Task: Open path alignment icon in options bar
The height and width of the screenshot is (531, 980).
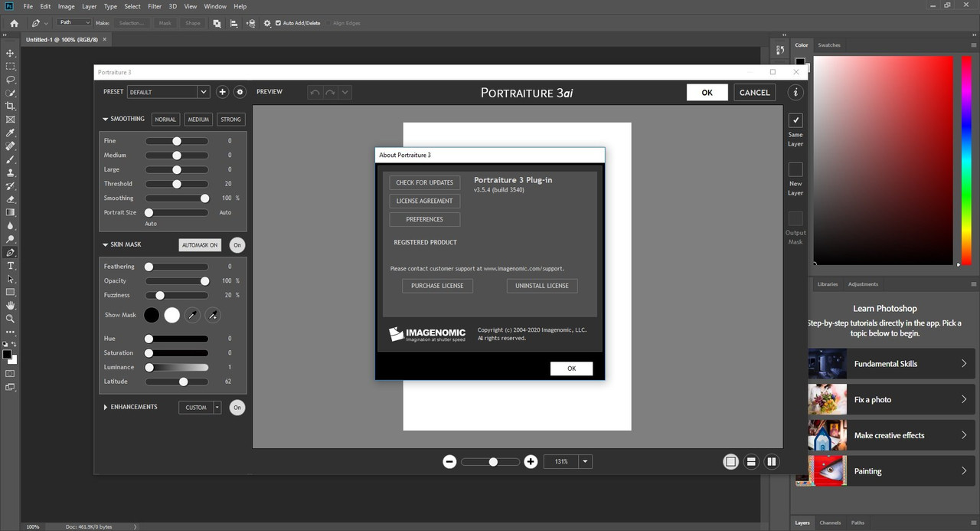Action: pos(234,23)
